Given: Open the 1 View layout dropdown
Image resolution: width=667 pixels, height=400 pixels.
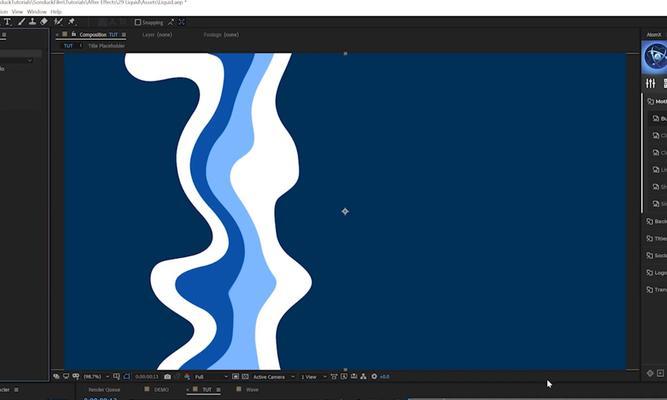Looking at the screenshot, I should tap(314, 377).
